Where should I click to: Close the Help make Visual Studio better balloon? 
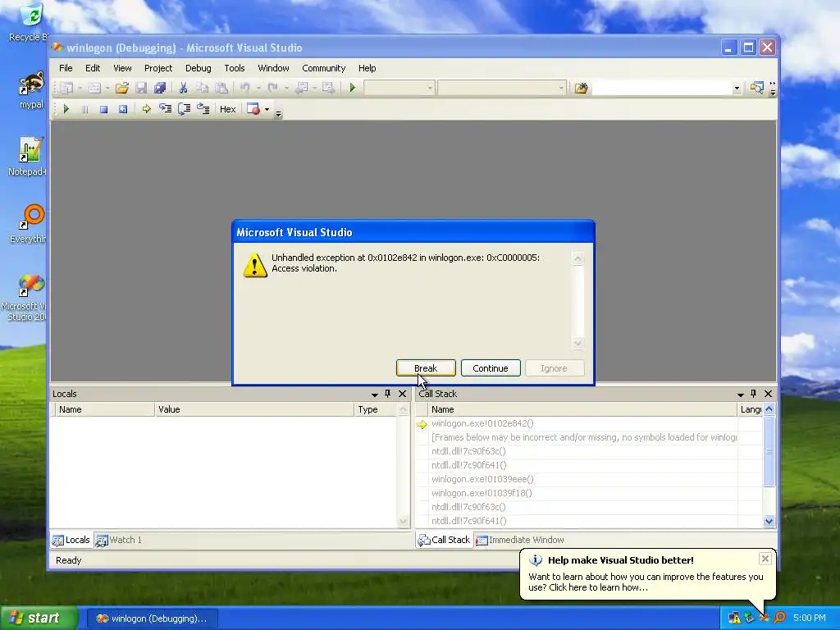click(x=765, y=559)
